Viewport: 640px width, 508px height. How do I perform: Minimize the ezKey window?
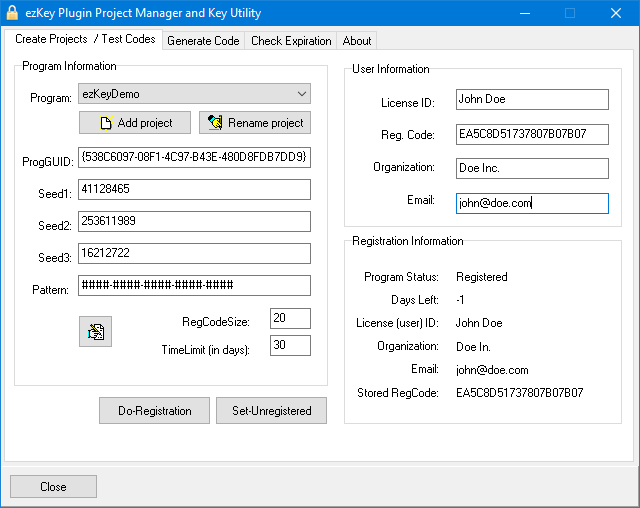point(525,13)
